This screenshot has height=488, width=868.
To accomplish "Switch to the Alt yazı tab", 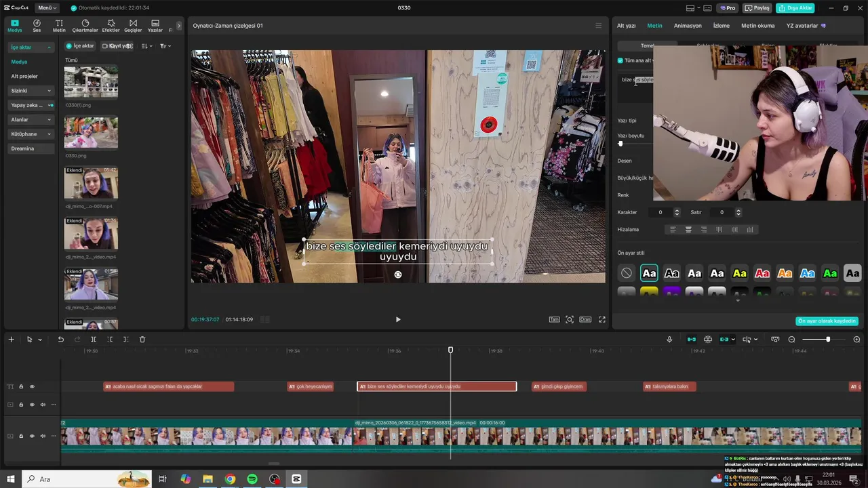I will point(626,26).
